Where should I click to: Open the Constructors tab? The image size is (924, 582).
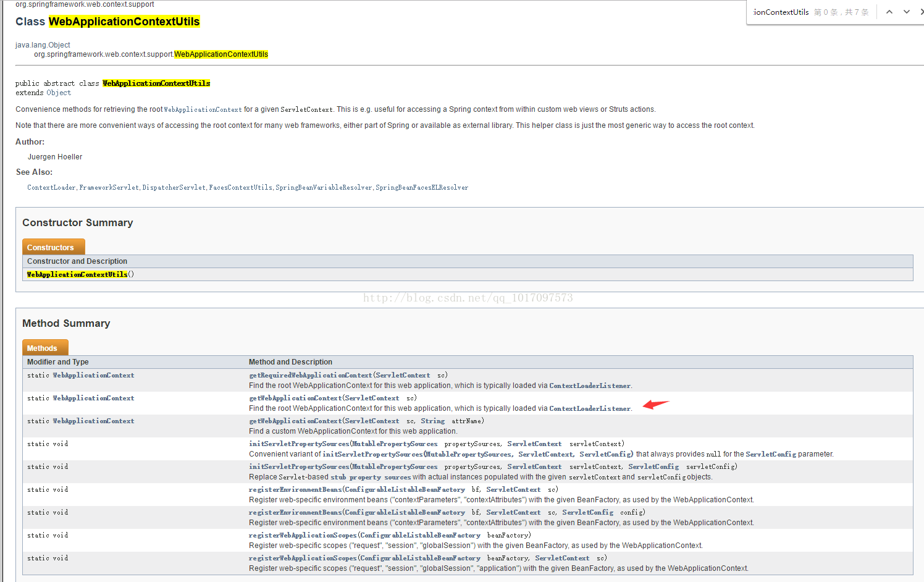point(54,247)
